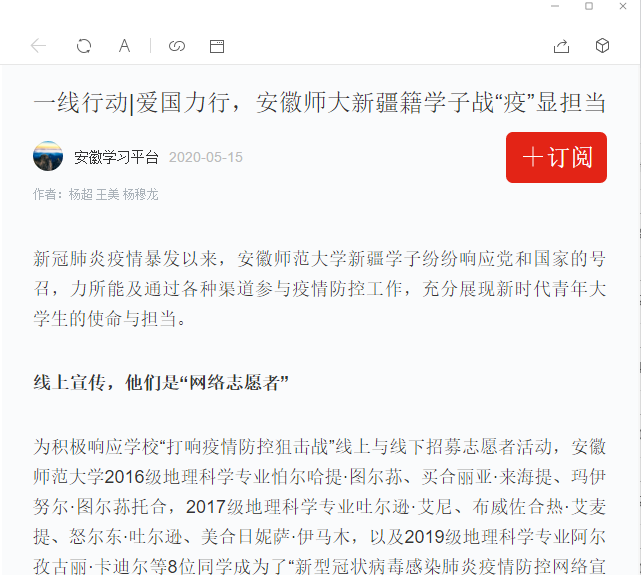This screenshot has height=575, width=641.
Task: Click the publish date 2020-05-15
Action: click(x=206, y=157)
